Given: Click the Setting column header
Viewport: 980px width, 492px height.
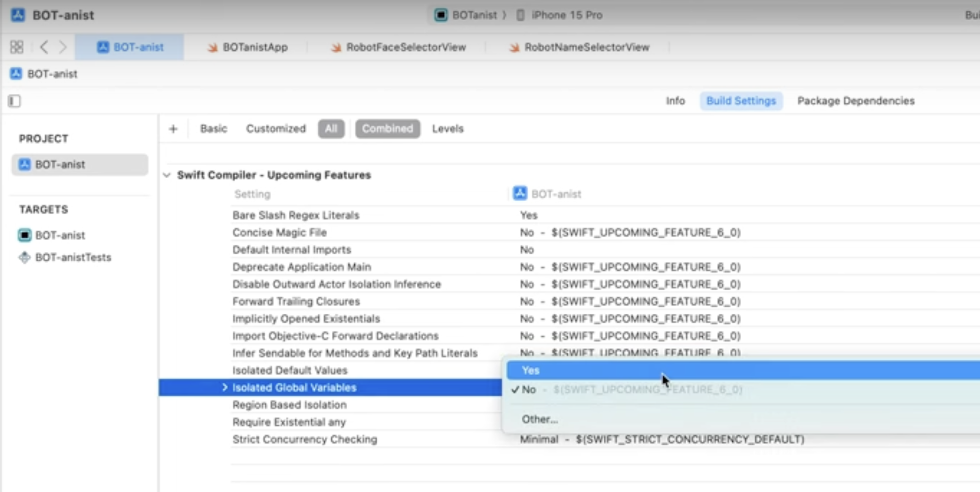Looking at the screenshot, I should (x=252, y=194).
